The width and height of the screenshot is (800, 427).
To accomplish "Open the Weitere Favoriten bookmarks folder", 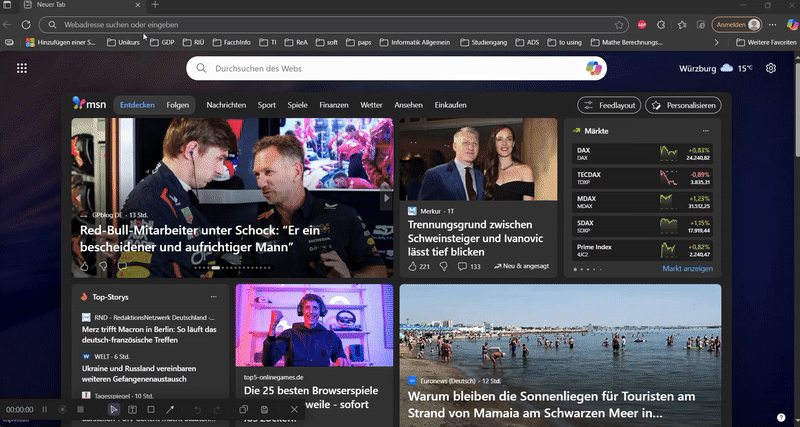I will pyautogui.click(x=765, y=43).
